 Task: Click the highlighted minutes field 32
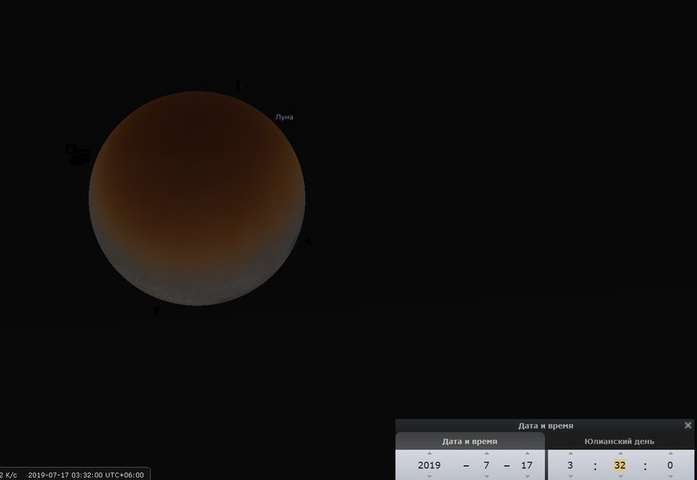point(620,465)
